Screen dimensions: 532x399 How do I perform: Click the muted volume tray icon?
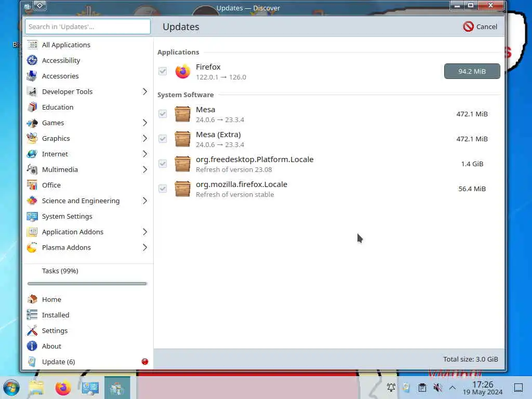pyautogui.click(x=437, y=388)
